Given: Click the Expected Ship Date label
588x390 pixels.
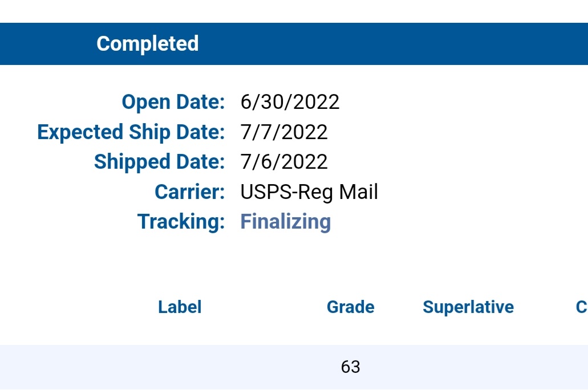Looking at the screenshot, I should click(x=131, y=132).
